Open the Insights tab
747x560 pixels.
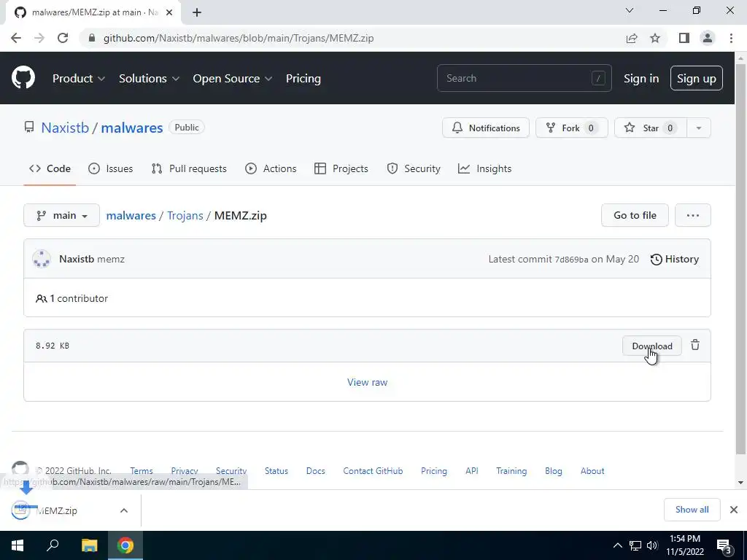point(484,168)
